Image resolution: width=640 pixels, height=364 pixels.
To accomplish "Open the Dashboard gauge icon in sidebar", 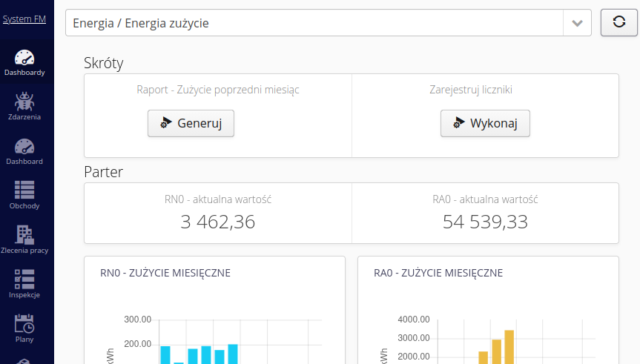I will (x=24, y=146).
